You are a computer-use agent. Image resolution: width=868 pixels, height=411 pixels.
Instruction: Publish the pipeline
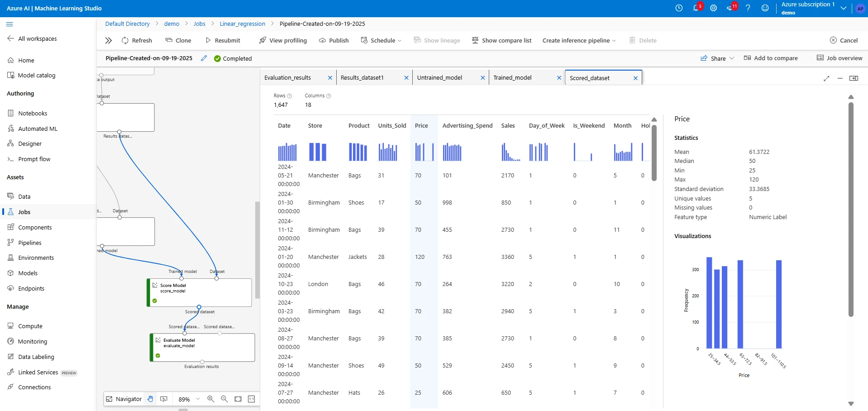[x=334, y=40]
